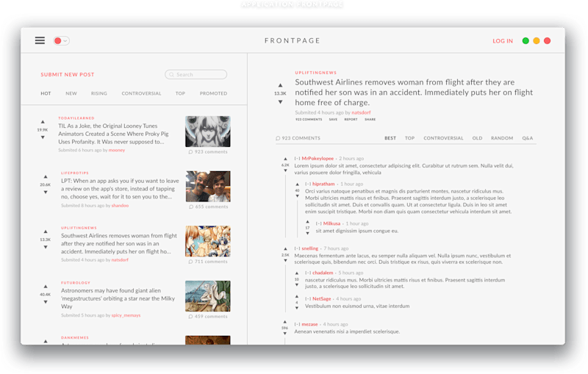Upvote the LPT app review post
Viewport: 588px width, 374px height.
pyautogui.click(x=46, y=176)
